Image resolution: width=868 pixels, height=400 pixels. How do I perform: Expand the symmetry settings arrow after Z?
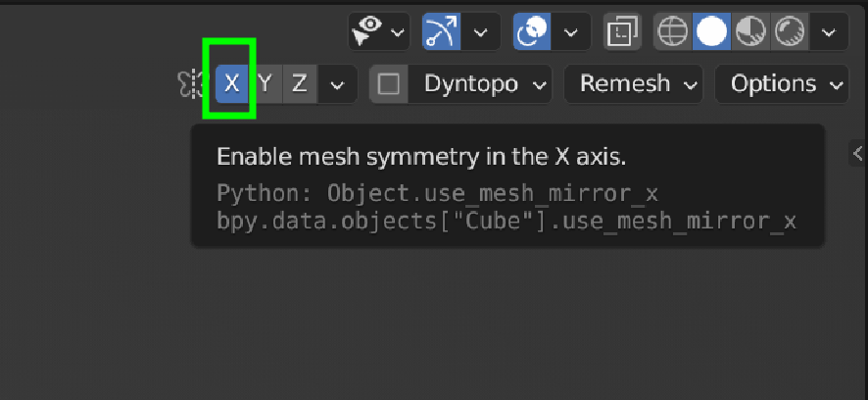(337, 84)
